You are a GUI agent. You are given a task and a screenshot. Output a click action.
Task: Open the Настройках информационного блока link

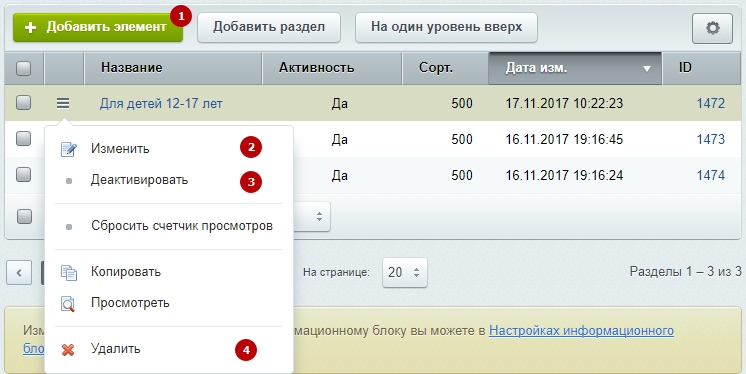pos(581,331)
